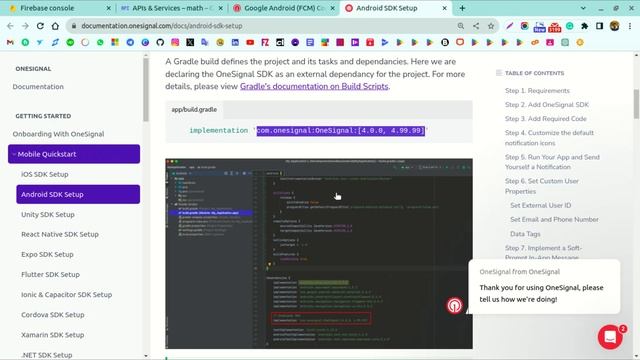Select Android SDK Setup in the sidebar
640x360 pixels.
tap(78, 194)
